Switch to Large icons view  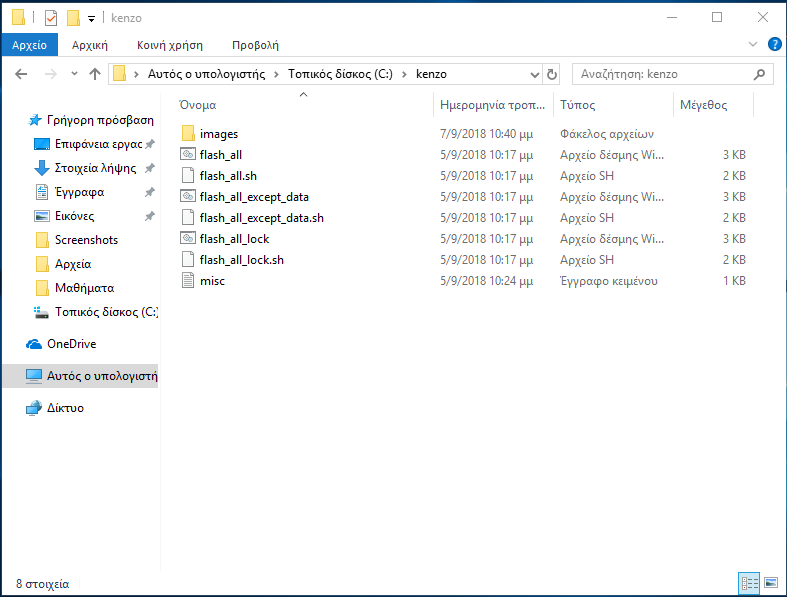click(771, 582)
